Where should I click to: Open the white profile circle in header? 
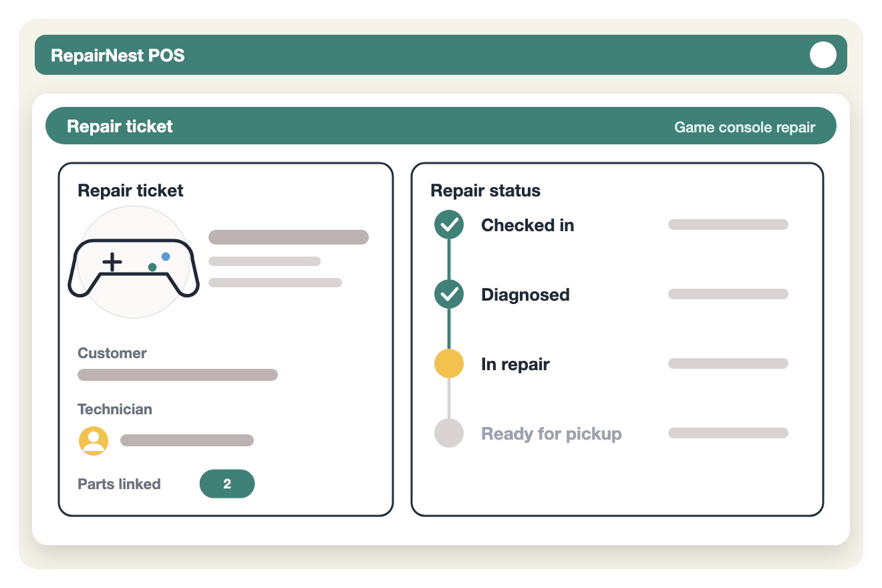click(823, 55)
